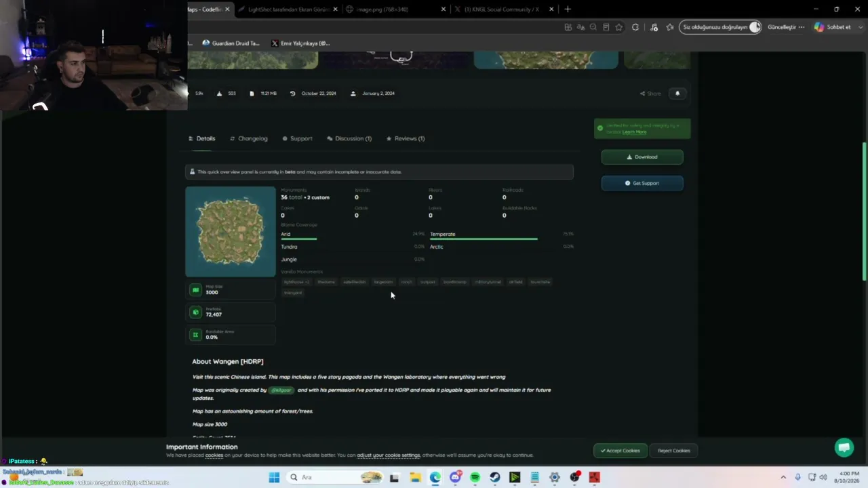Viewport: 868px width, 488px height.
Task: Click the file size icon beside 11.21 MB
Action: 252,94
